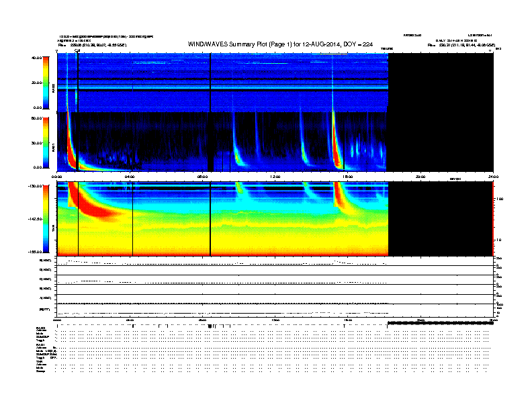This screenshot has height=411, width=532.
Task: Select the 30.00 label on RAD1 color scale
Action: tap(36, 143)
